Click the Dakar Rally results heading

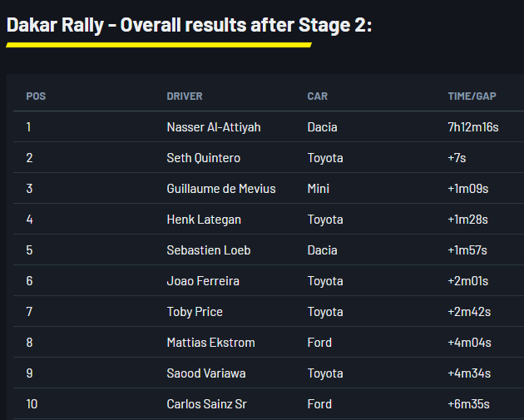(x=189, y=24)
